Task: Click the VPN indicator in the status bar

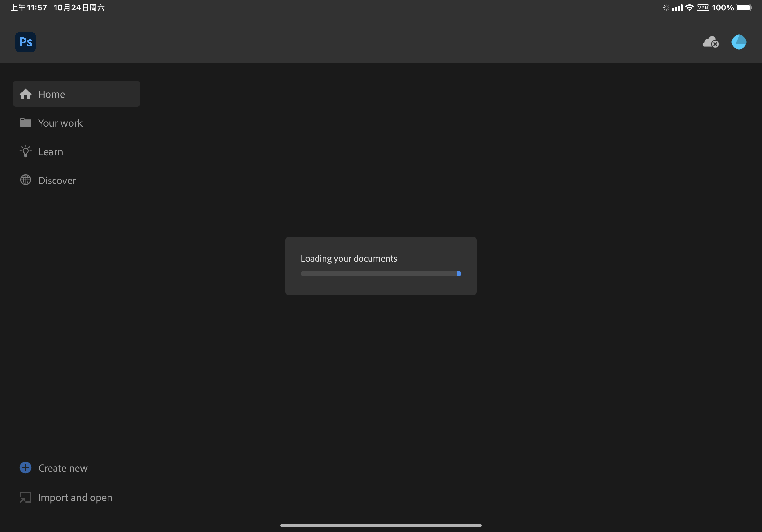Action: [703, 7]
